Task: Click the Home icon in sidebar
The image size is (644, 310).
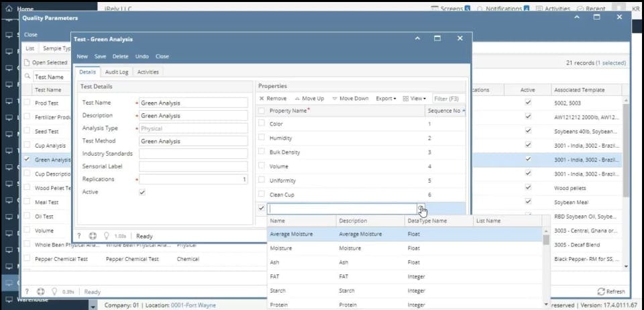Action: tap(9, 8)
